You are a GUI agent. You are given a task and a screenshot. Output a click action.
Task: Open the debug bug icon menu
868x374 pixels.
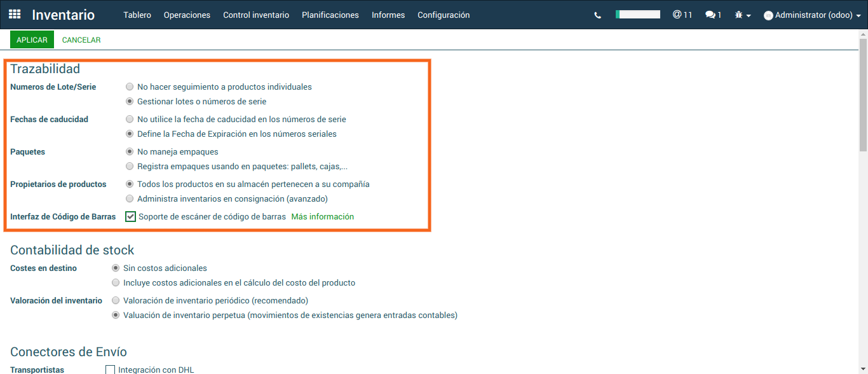click(742, 15)
